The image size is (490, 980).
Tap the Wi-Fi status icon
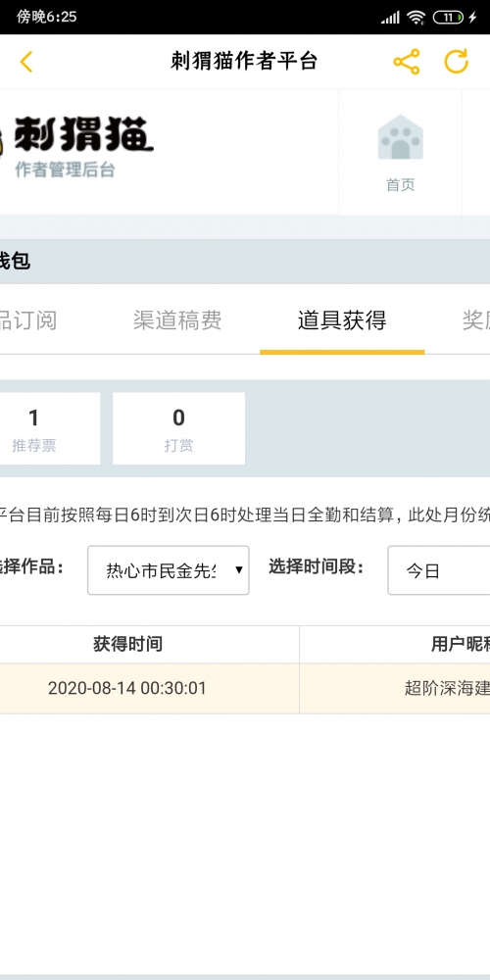[x=416, y=18]
